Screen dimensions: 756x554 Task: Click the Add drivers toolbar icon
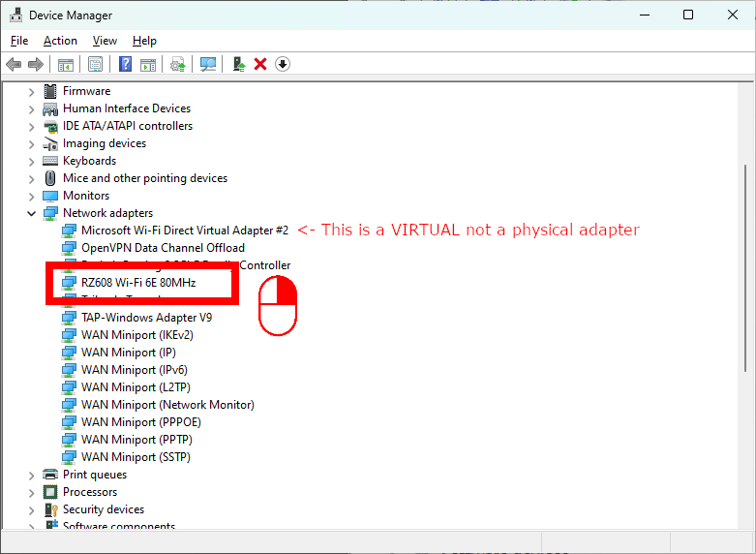coord(238,64)
